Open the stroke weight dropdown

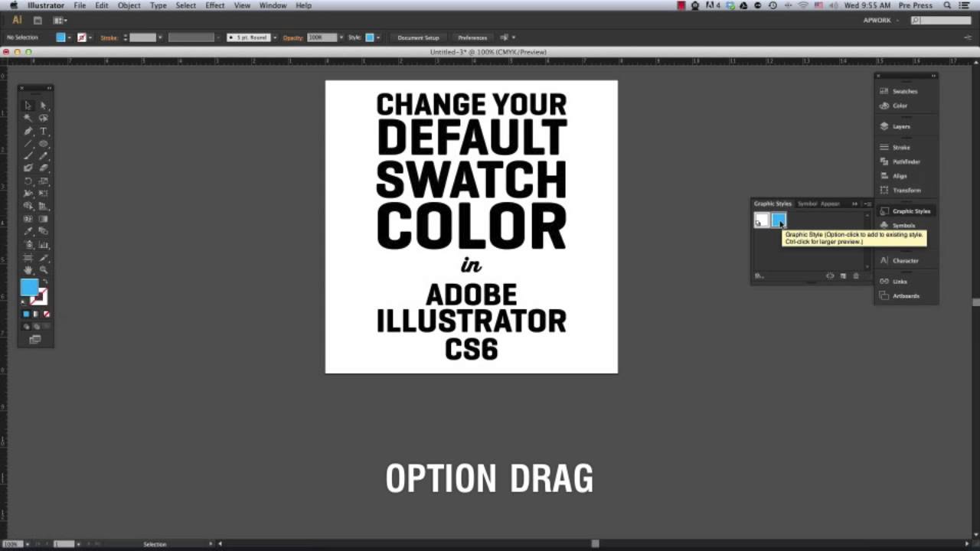[x=160, y=37]
